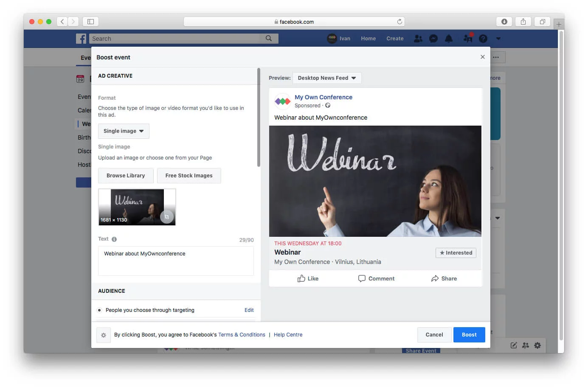This screenshot has width=588, height=387.
Task: Open the account menu arrow at top right
Action: tap(498, 39)
